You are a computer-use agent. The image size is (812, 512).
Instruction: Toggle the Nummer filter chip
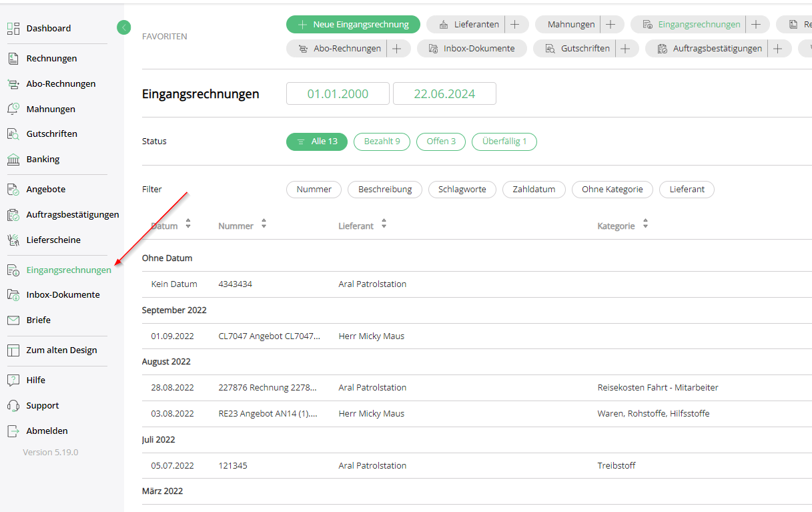(314, 190)
